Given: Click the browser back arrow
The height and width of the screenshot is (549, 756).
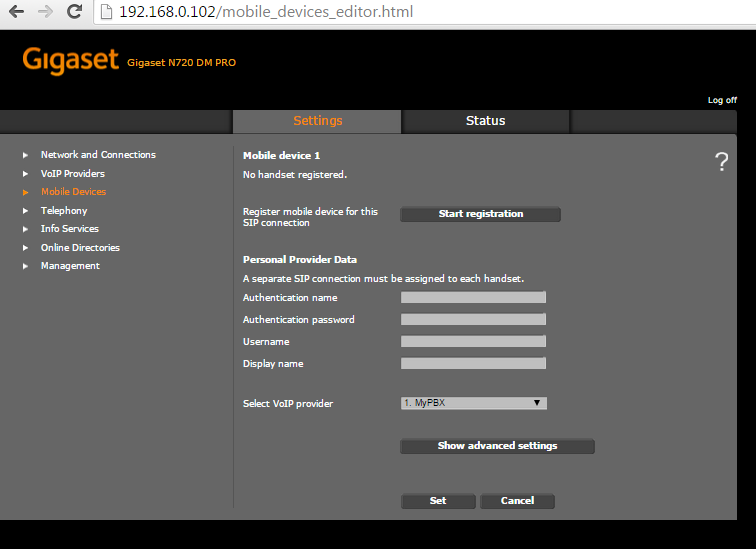Looking at the screenshot, I should click(x=16, y=12).
